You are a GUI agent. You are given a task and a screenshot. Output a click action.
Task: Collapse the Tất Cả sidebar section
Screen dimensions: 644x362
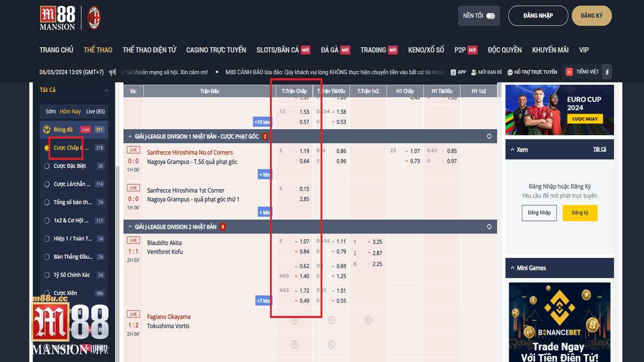pos(106,90)
